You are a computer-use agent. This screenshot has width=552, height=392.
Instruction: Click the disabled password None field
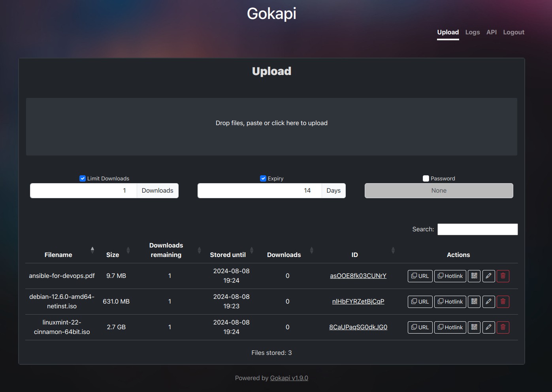coord(439,191)
